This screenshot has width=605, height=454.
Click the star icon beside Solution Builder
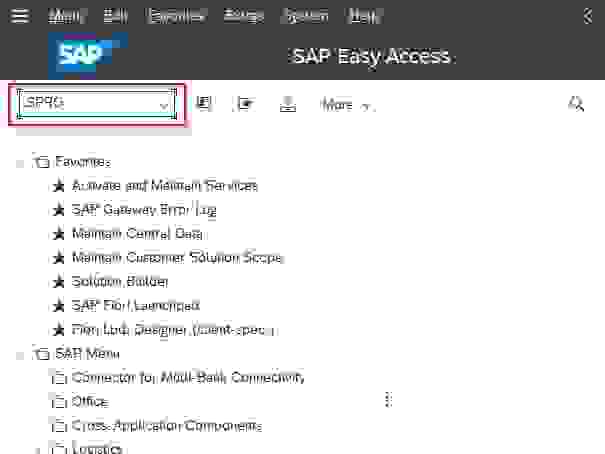(x=58, y=282)
